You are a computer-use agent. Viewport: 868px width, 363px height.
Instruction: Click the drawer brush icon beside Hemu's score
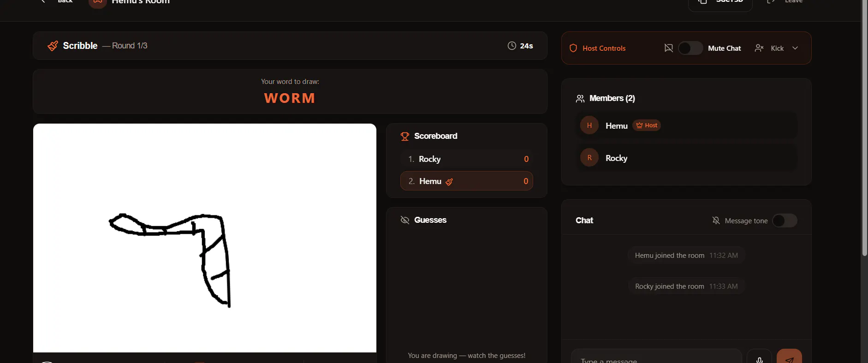(x=449, y=182)
